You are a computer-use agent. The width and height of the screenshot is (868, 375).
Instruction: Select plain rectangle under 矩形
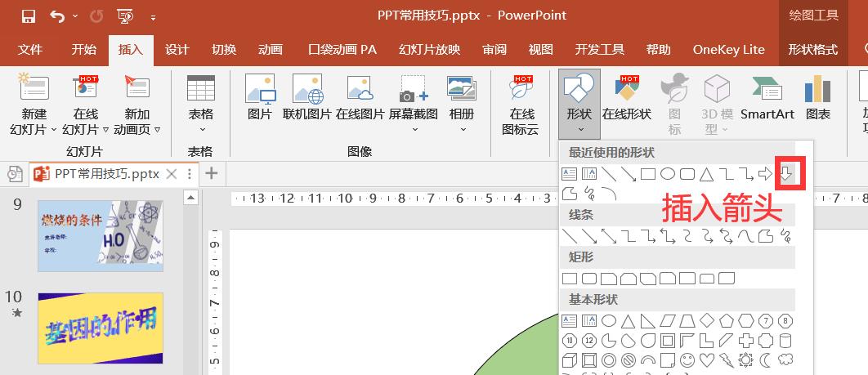point(570,279)
